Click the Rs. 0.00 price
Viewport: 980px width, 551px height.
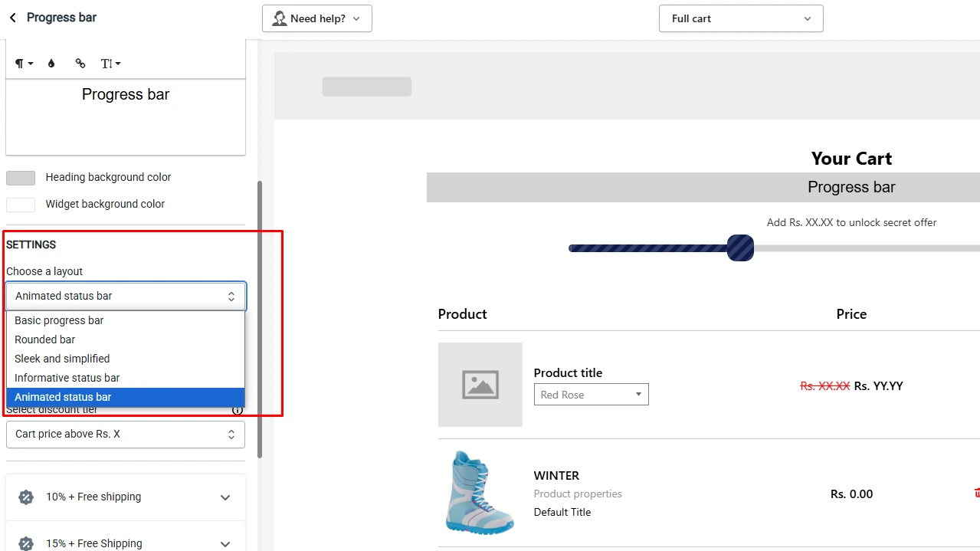click(x=851, y=494)
